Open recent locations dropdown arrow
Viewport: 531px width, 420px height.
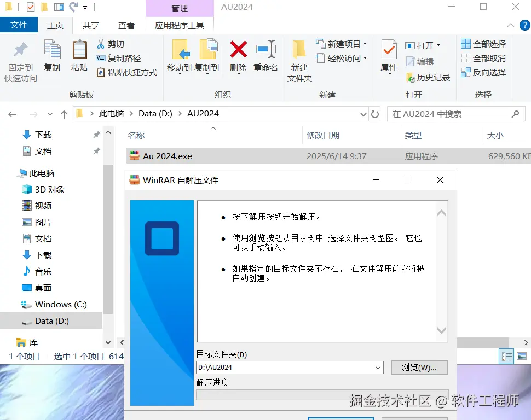tap(50, 114)
